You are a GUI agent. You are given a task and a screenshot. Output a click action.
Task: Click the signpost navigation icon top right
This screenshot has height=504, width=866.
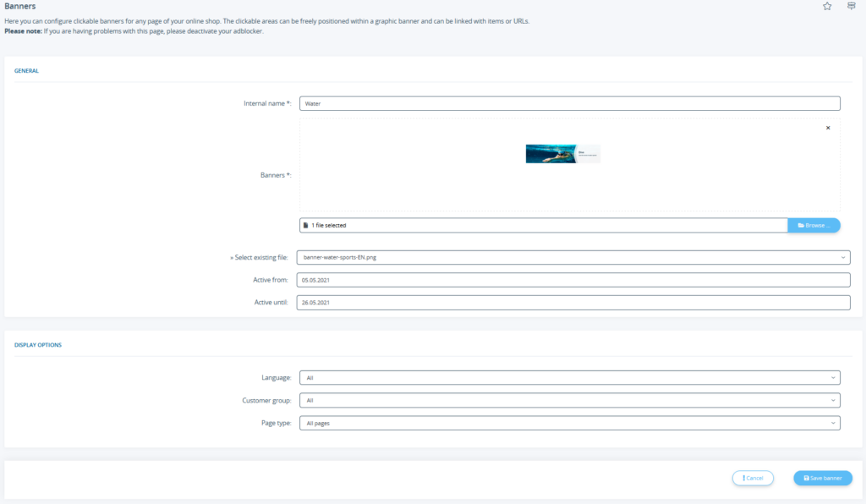click(851, 6)
